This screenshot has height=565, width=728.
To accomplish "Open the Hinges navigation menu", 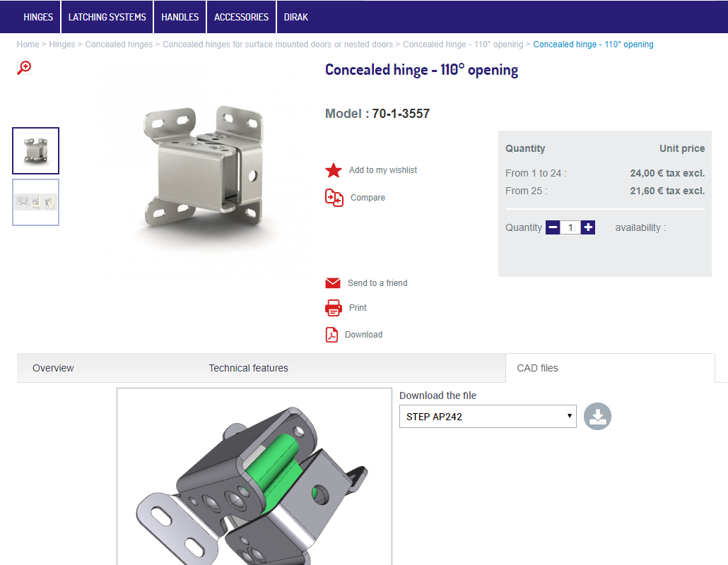I will click(38, 17).
